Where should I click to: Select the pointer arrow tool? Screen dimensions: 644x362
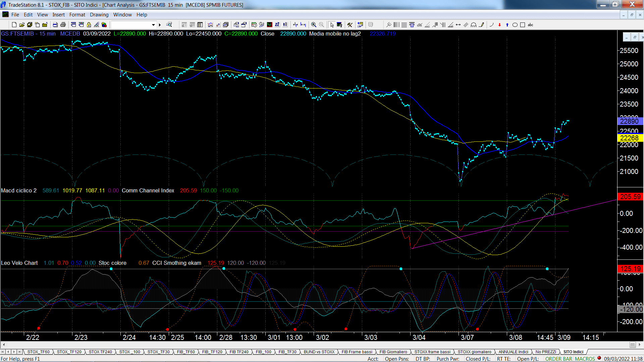(332, 25)
